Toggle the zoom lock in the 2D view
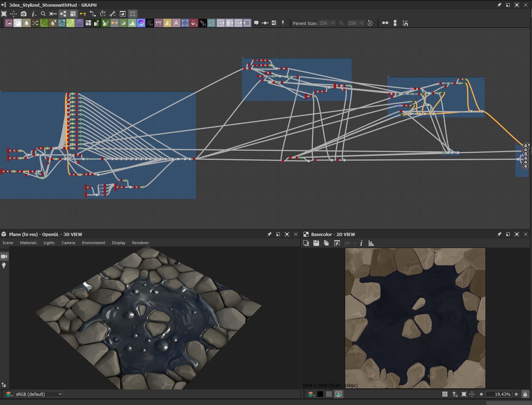The height and width of the screenshot is (405, 532). click(525, 394)
